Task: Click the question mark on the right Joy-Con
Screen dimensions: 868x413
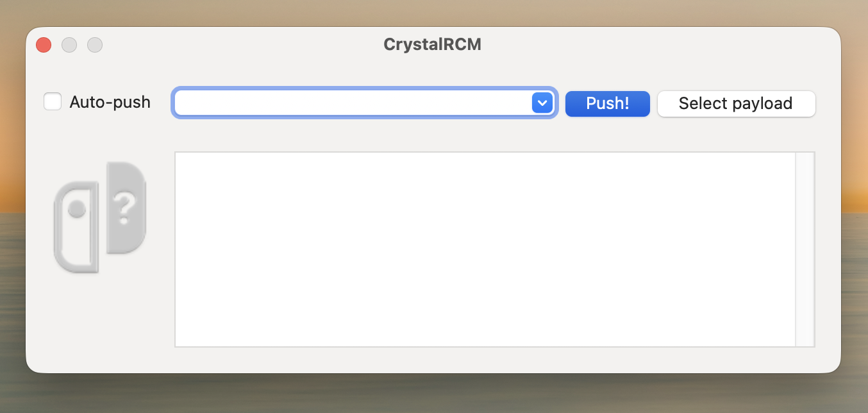Action: tap(126, 208)
